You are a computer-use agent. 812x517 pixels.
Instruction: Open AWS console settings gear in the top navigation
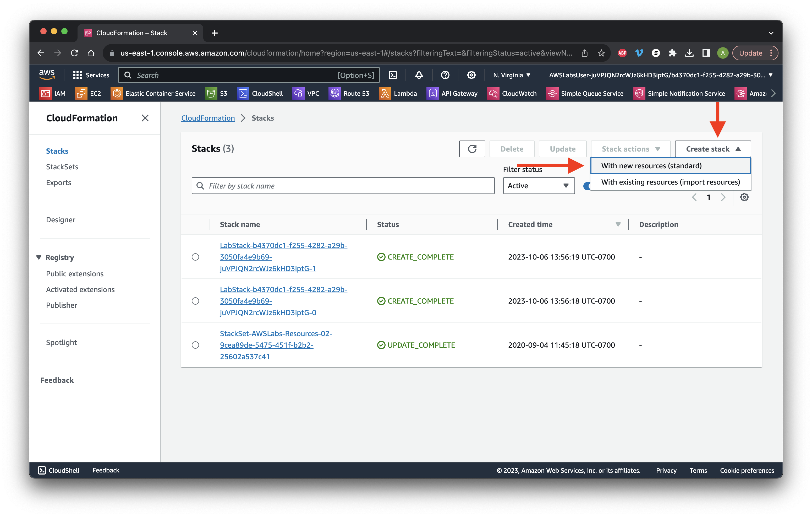pos(471,75)
